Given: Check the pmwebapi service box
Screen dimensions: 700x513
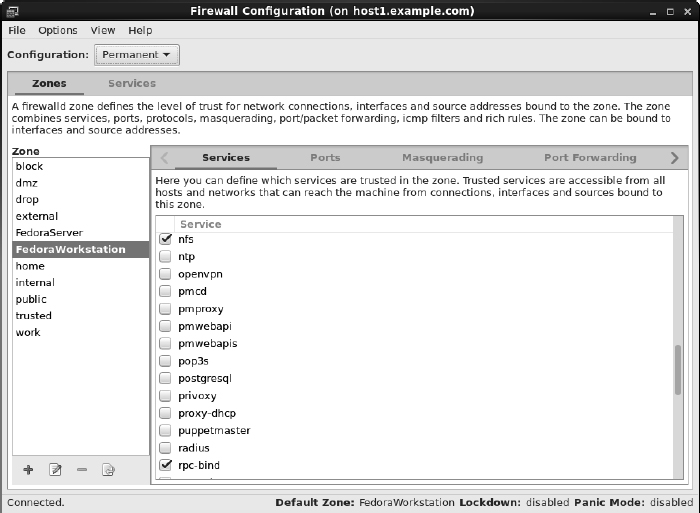Looking at the screenshot, I should point(165,326).
